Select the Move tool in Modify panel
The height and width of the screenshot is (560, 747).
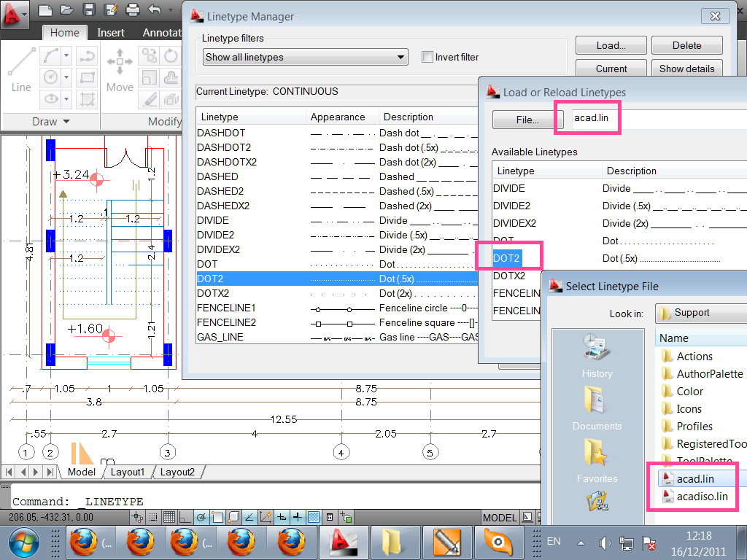[x=120, y=71]
